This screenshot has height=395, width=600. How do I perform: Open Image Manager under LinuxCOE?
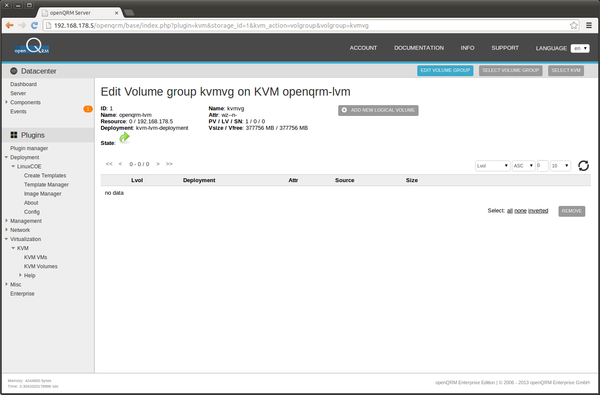(42, 194)
